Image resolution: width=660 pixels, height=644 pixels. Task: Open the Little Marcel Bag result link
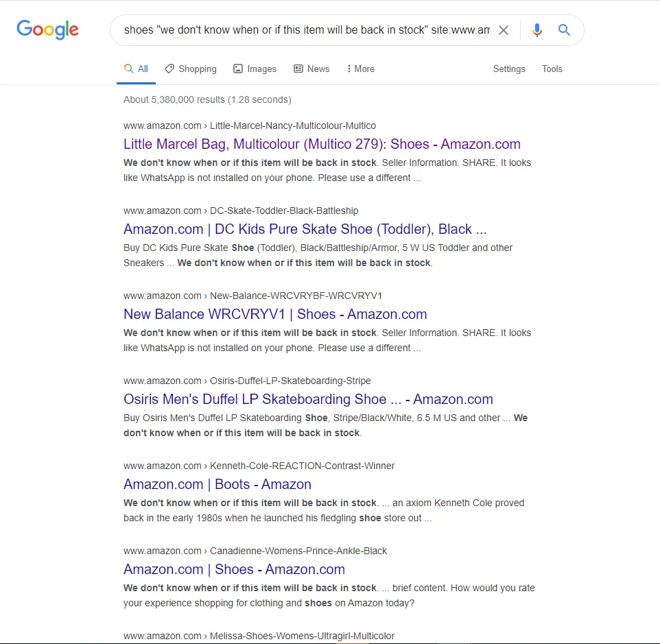[322, 144]
